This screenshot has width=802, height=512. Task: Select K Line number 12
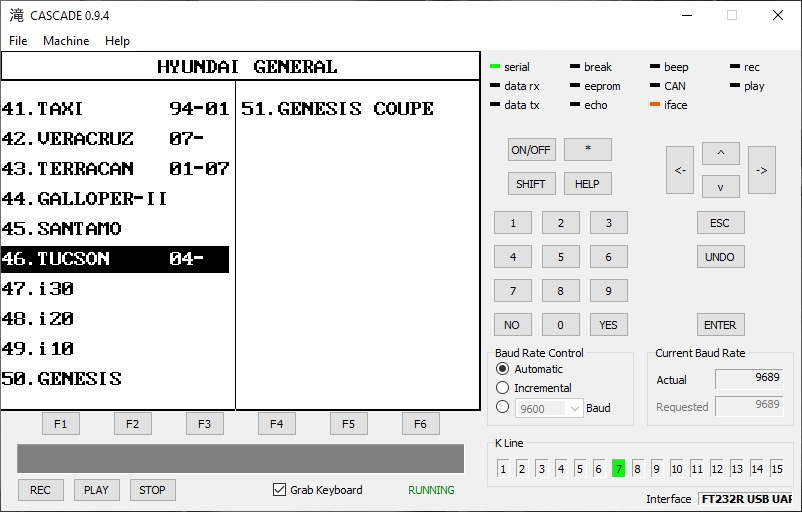click(717, 469)
